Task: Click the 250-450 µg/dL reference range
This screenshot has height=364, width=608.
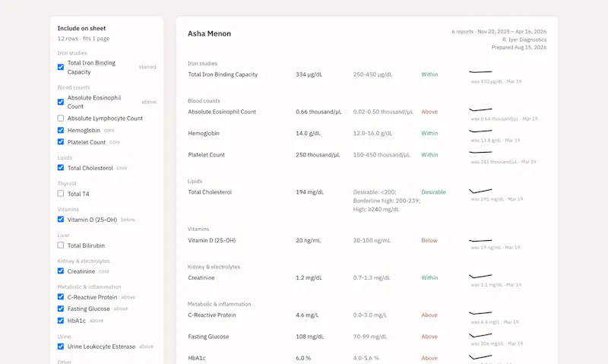Action: tap(372, 74)
